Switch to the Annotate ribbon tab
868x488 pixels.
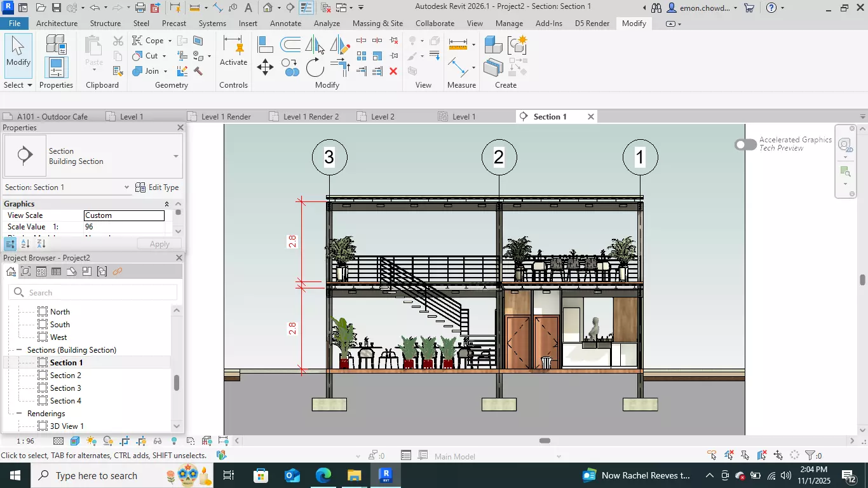(x=285, y=24)
